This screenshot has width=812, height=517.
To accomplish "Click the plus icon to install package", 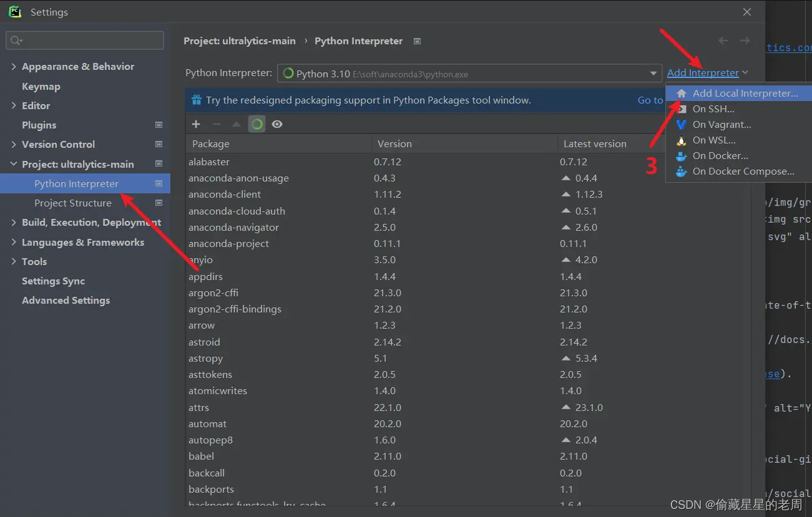I will pos(196,124).
